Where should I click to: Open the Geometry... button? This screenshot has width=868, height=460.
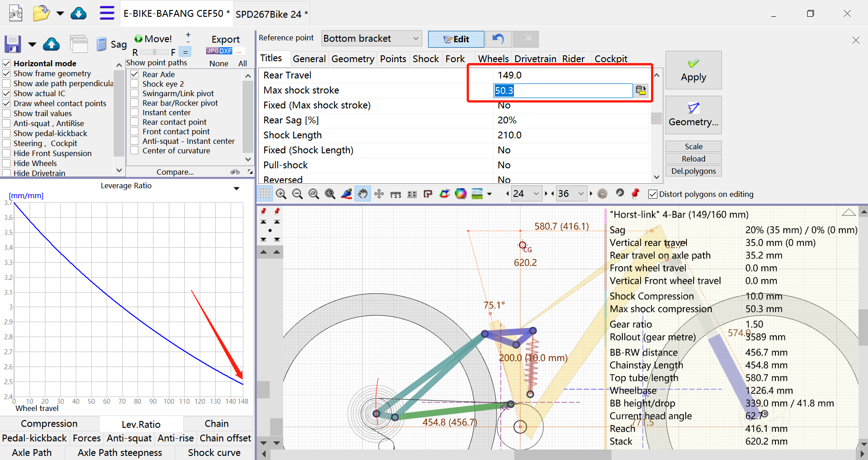click(694, 115)
